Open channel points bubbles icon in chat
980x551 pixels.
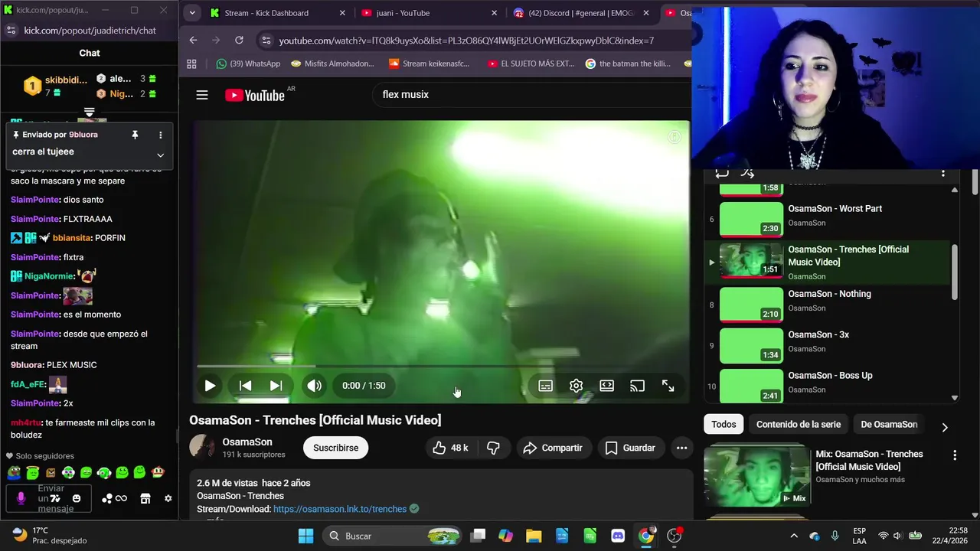pyautogui.click(x=107, y=498)
